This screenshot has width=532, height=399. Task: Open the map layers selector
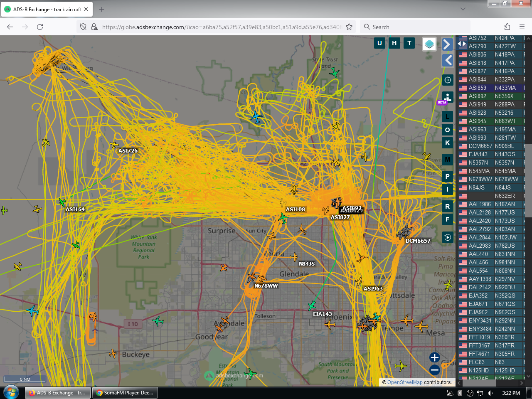429,44
